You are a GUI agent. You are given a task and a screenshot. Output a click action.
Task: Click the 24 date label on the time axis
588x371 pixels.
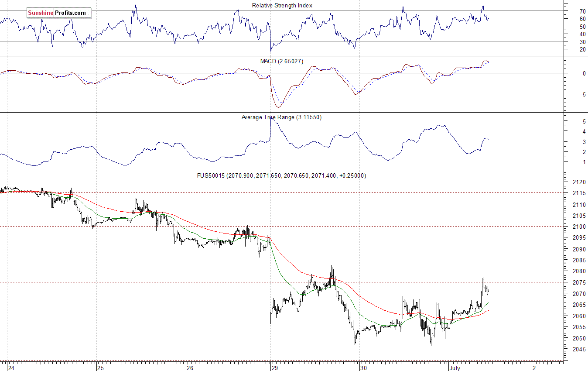(10, 368)
